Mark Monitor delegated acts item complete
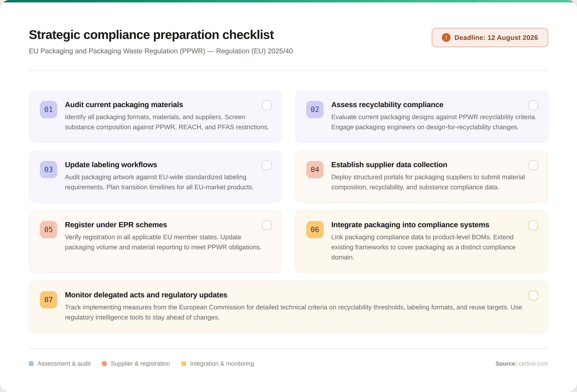 [533, 295]
